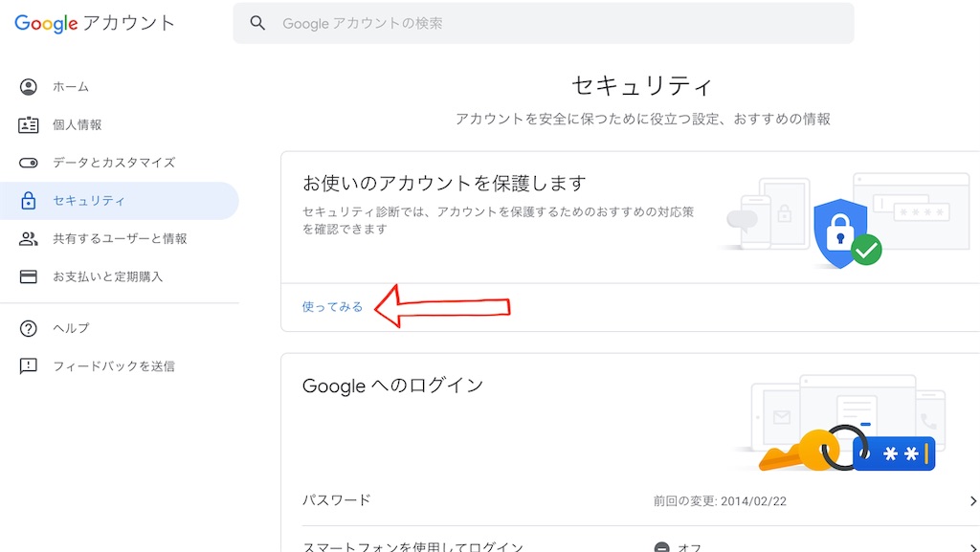Expand the パスワード row chevron
The image size is (980, 552).
972,500
